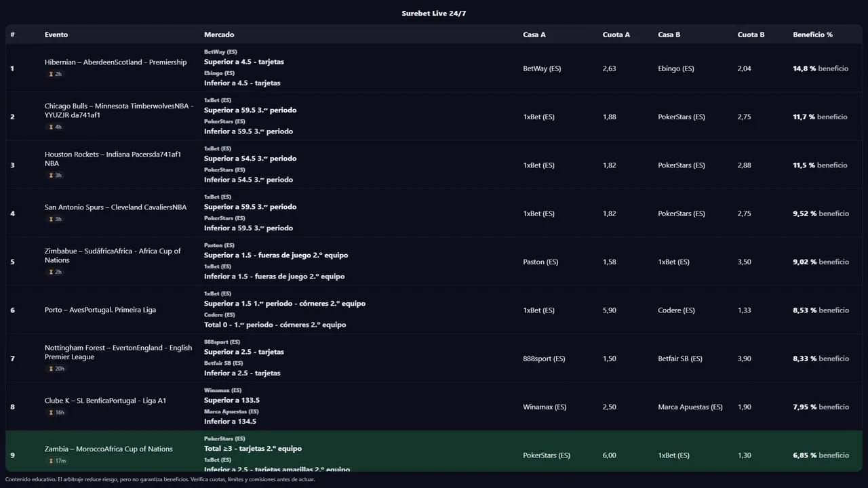Sort by the Beneficio % column header
The image size is (868, 488).
[x=812, y=35]
